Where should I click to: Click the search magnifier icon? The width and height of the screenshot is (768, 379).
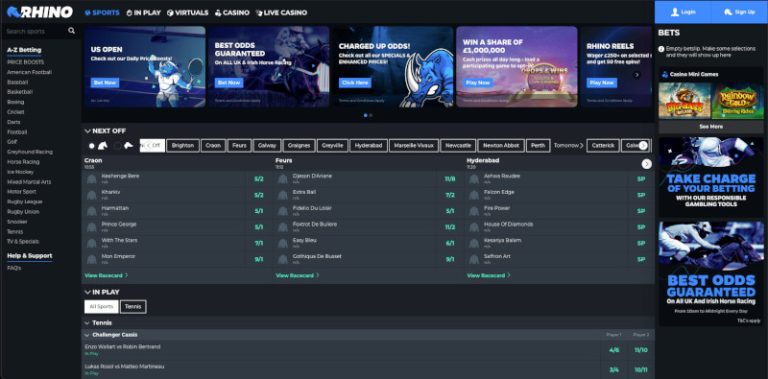[x=72, y=31]
